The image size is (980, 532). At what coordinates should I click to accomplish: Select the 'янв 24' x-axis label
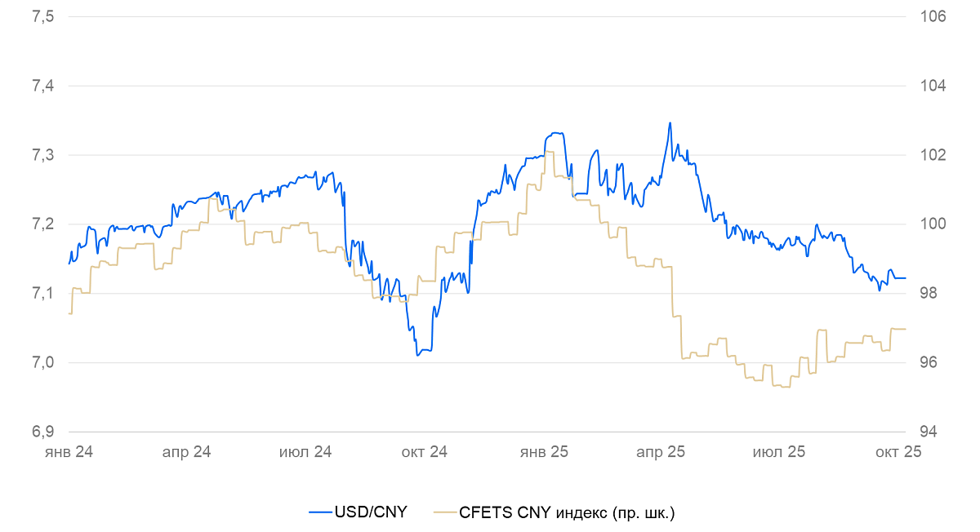(68, 451)
